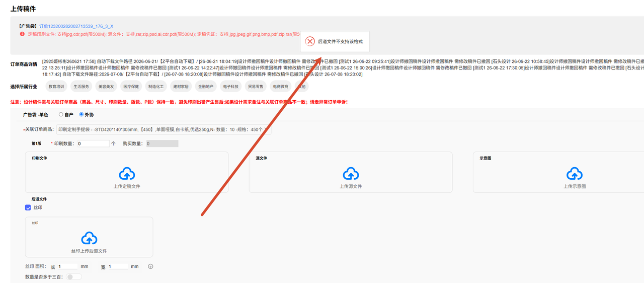Image resolution: width=644 pixels, height=283 pixels.
Task: Choose the 电子科技 industry tag
Action: pos(230,86)
